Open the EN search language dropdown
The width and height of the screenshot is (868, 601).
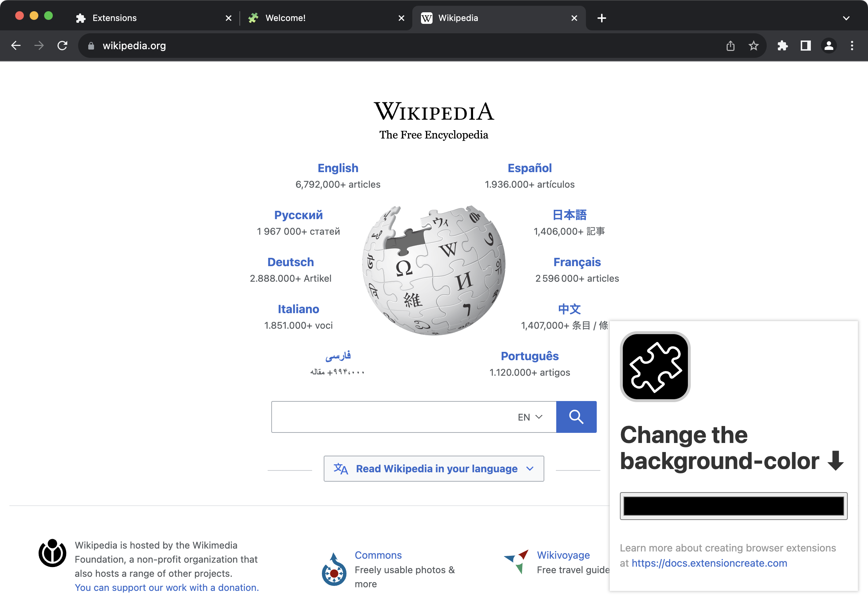(530, 417)
